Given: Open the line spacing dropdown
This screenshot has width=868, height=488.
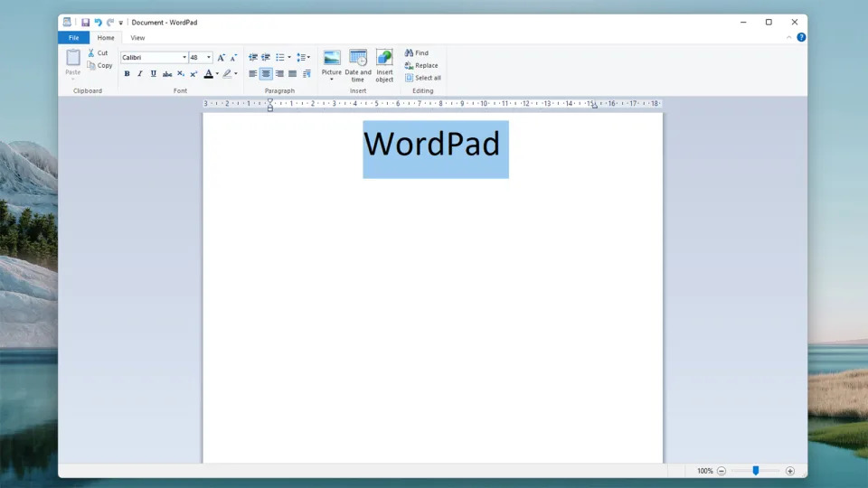Looking at the screenshot, I should tap(303, 57).
